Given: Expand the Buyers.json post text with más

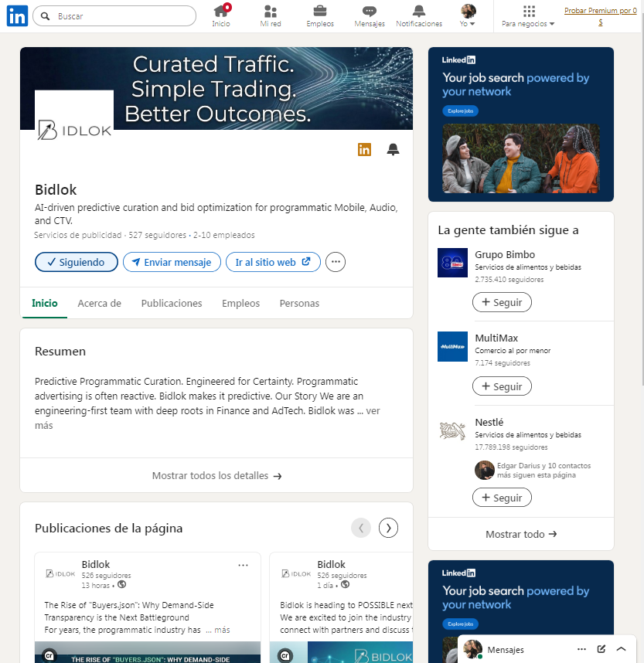Looking at the screenshot, I should pyautogui.click(x=222, y=630).
